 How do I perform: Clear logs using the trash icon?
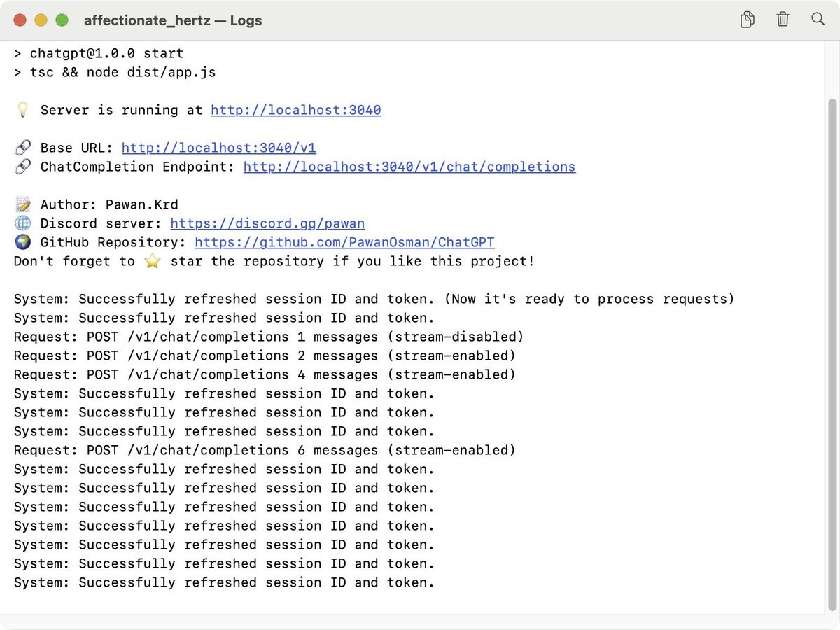click(x=783, y=20)
